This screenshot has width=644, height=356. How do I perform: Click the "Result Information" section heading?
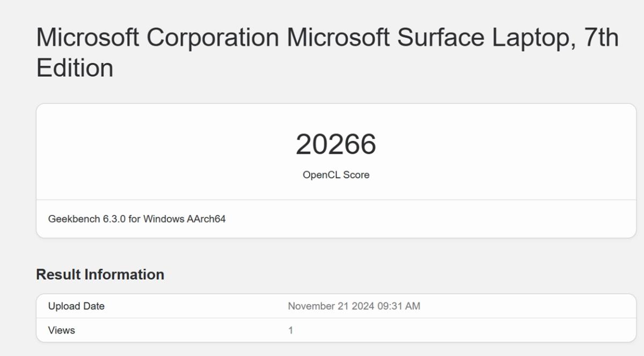(x=100, y=275)
